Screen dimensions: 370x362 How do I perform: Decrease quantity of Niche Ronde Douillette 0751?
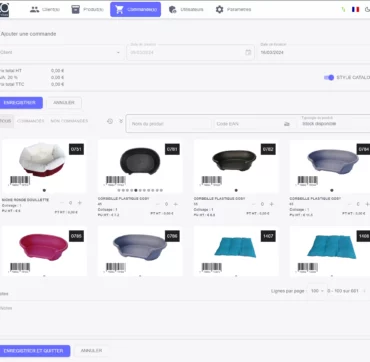(x=62, y=203)
